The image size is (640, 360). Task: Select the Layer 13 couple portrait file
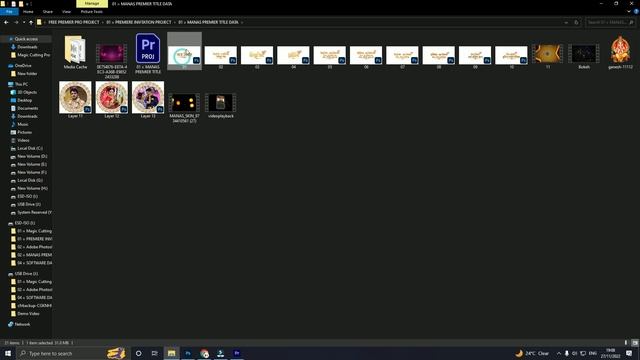148,100
